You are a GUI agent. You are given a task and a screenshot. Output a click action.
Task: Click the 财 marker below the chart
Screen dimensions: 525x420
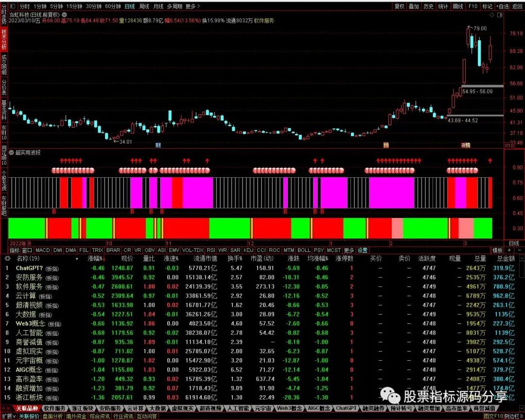pyautogui.click(x=158, y=145)
